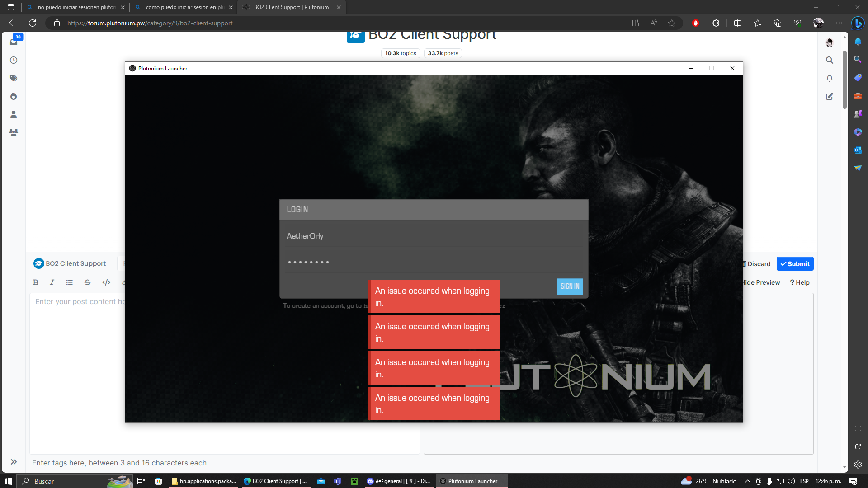Close the 'como puedo iniciar sesion' tab
Viewport: 868px width, 488px height.
coord(231,7)
